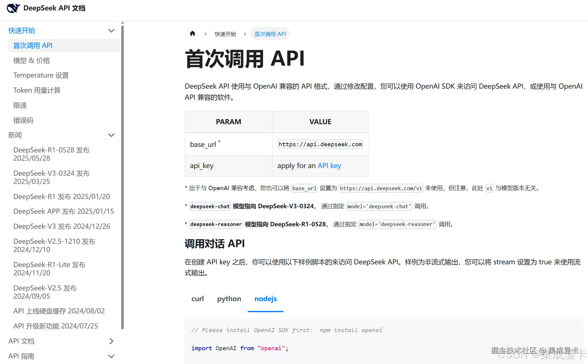Select the nodejs code tab
The height and width of the screenshot is (364, 588).
coord(266,299)
